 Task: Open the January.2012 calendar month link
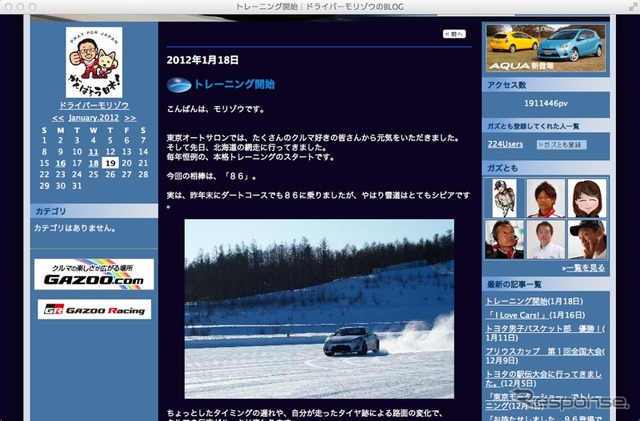tap(94, 118)
